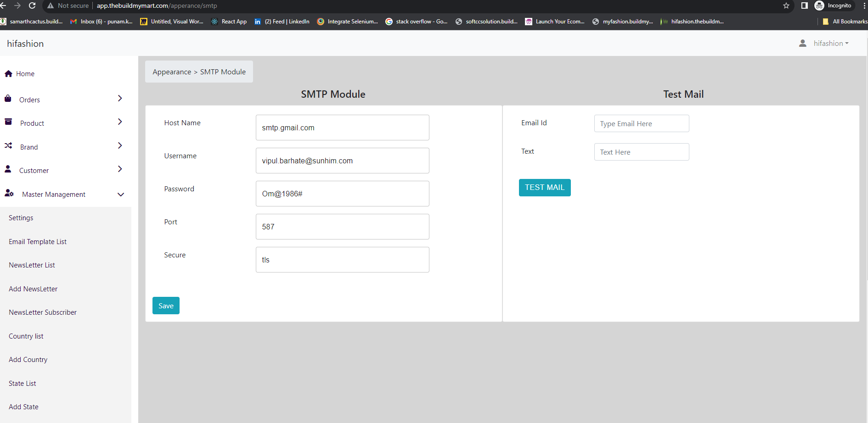The image size is (868, 423).
Task: Collapse the Master Management chevron
Action: [x=121, y=195]
